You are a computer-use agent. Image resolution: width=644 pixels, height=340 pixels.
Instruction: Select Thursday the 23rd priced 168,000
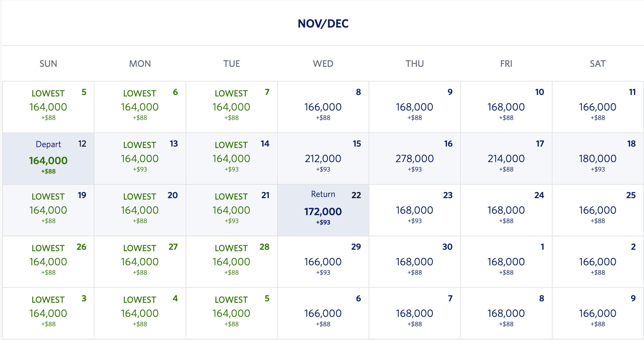click(x=414, y=210)
